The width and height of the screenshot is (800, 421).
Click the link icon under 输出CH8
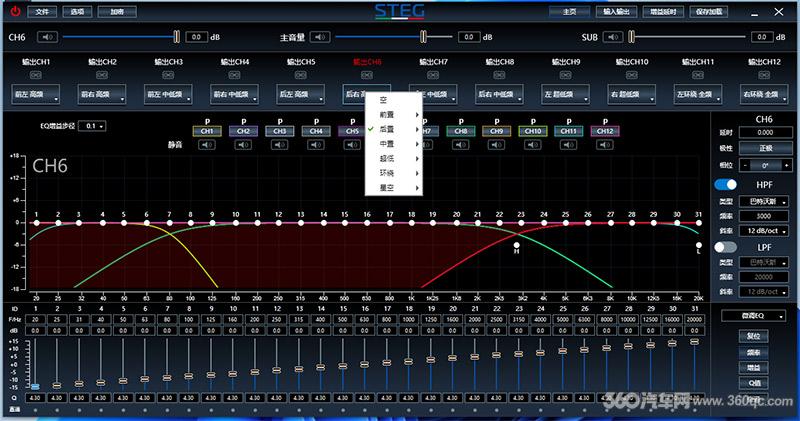499,75
